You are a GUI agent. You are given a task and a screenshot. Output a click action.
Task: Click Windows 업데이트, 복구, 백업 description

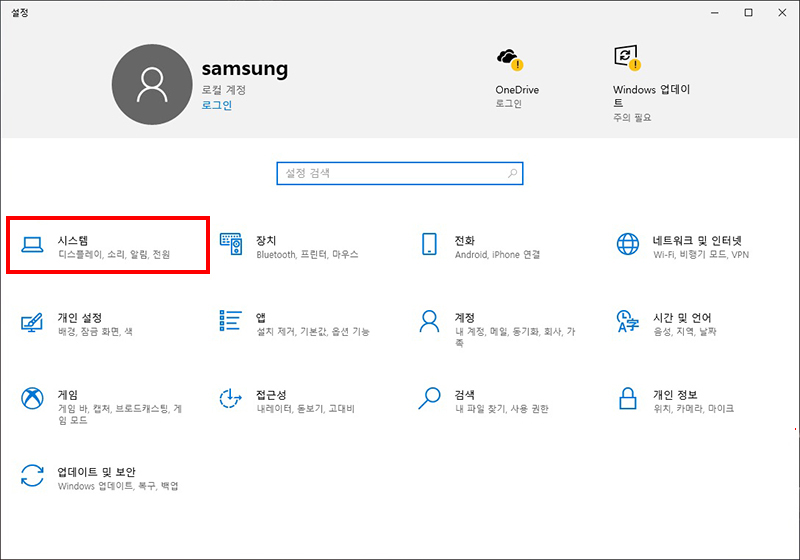[x=118, y=486]
